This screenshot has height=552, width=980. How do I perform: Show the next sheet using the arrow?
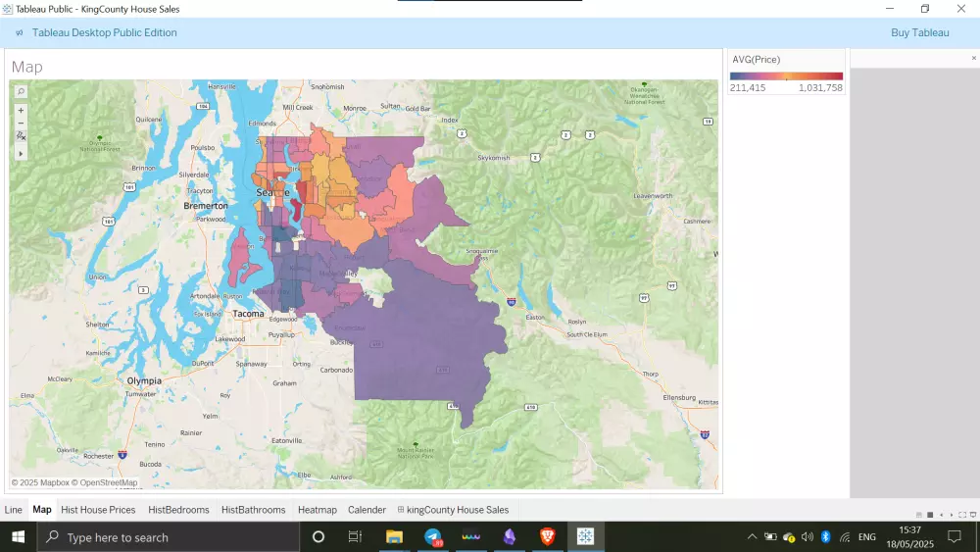click(x=952, y=515)
